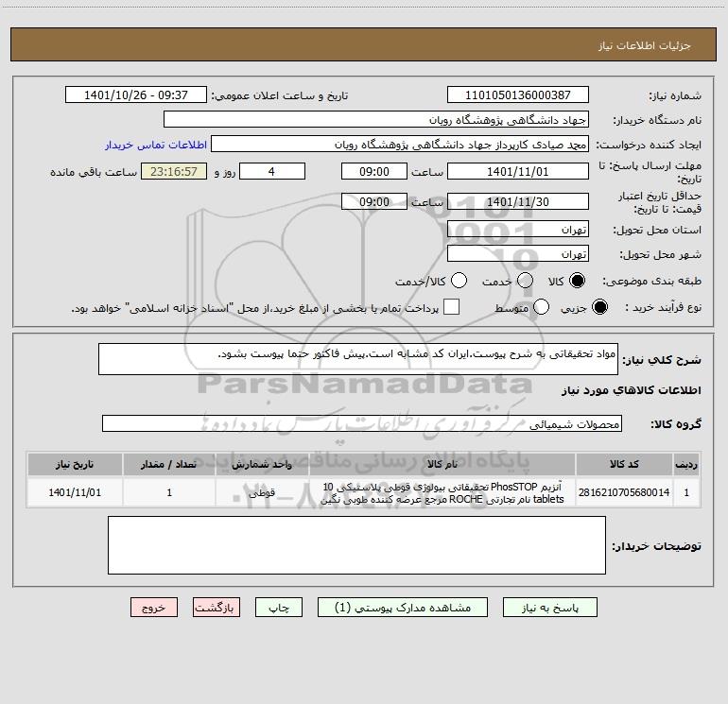
Task: Click the remaining days field showing 4
Action: [x=272, y=171]
